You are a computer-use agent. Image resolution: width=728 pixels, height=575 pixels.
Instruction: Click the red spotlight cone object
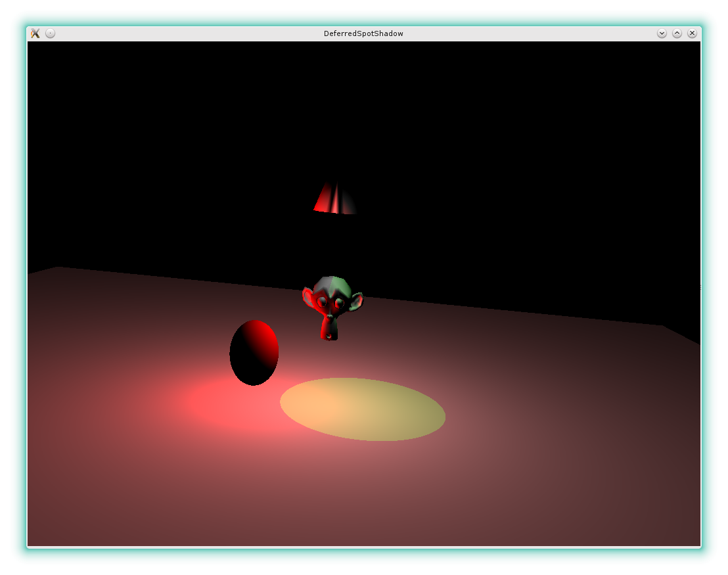coord(334,198)
